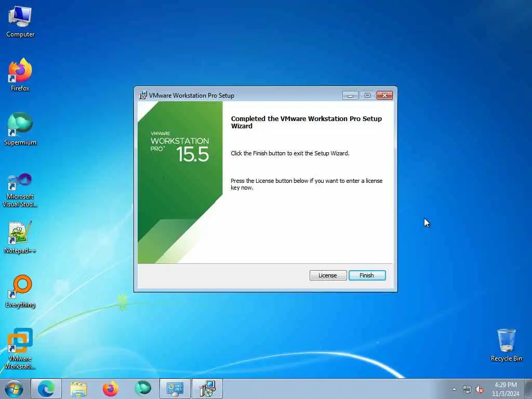Click the Show Desktop strip on taskbar
Viewport: 532px width, 399px height.
(528, 389)
